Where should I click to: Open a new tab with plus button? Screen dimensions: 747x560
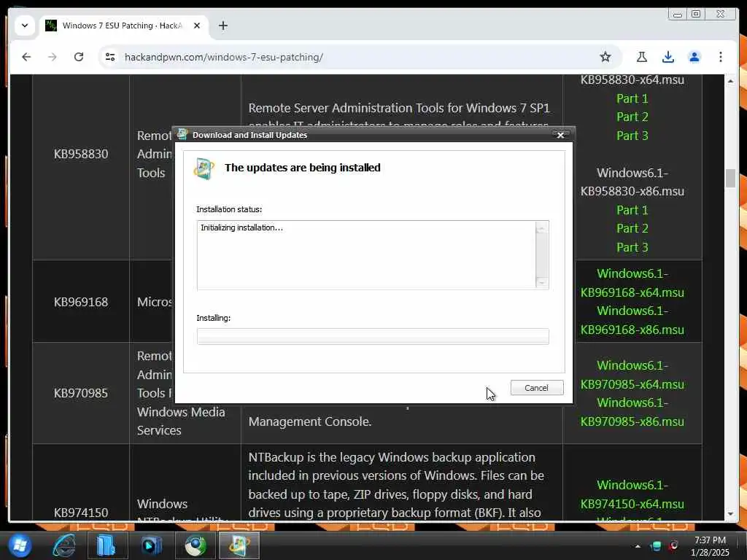(x=223, y=26)
